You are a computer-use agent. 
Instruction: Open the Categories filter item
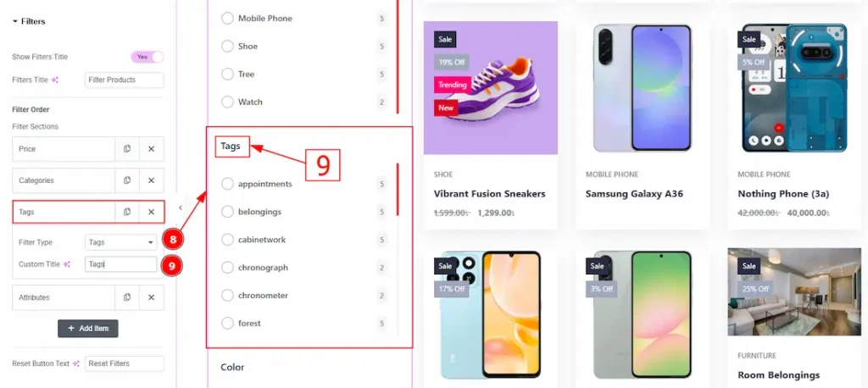tap(64, 180)
